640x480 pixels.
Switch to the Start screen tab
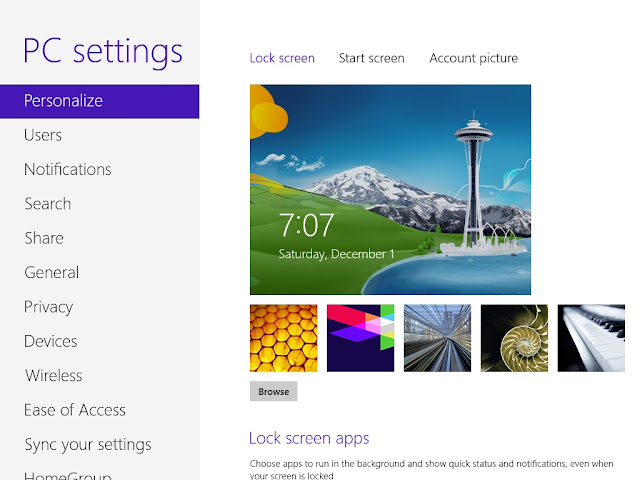point(371,58)
